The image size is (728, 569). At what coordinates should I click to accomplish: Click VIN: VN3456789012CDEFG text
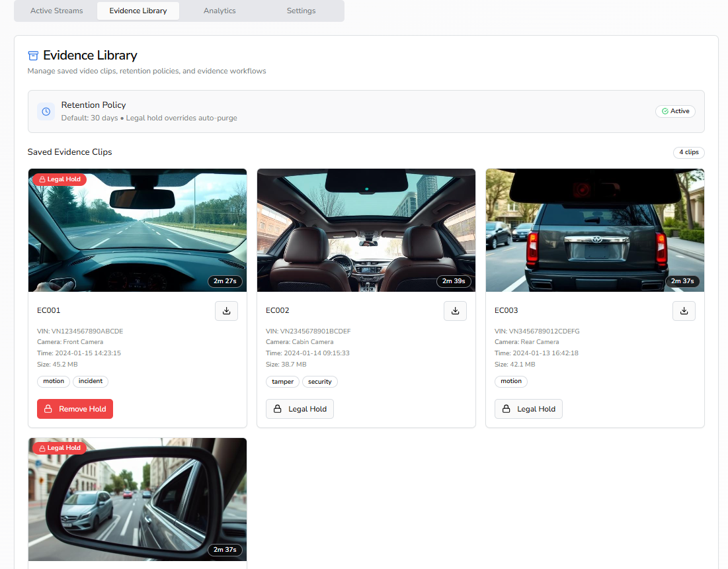pyautogui.click(x=537, y=331)
